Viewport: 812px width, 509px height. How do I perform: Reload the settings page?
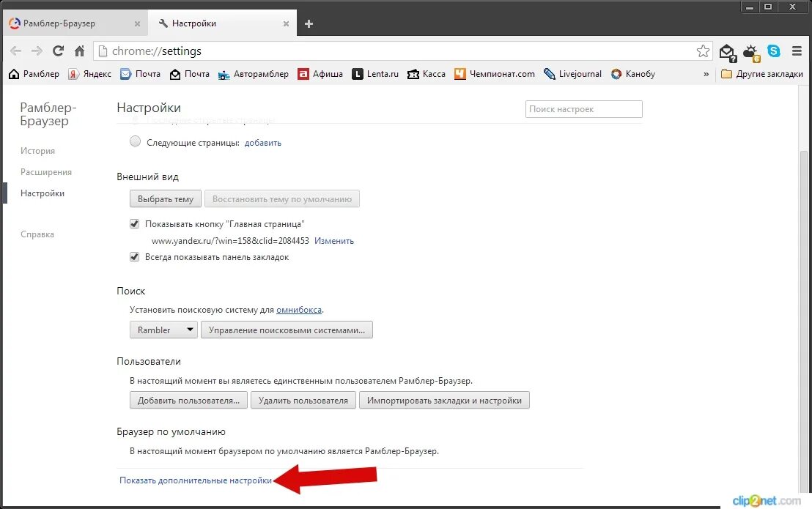click(x=58, y=51)
